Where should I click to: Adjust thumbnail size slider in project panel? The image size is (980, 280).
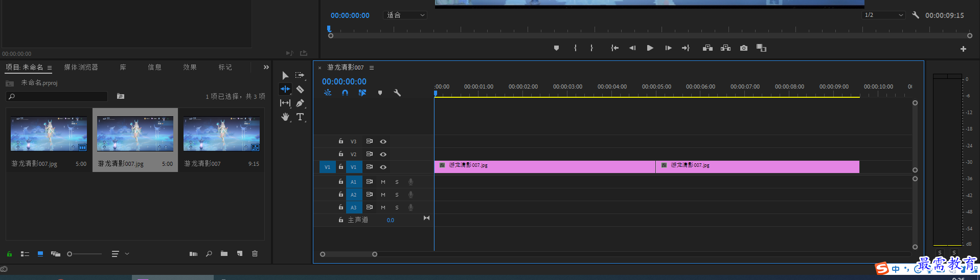point(84,254)
